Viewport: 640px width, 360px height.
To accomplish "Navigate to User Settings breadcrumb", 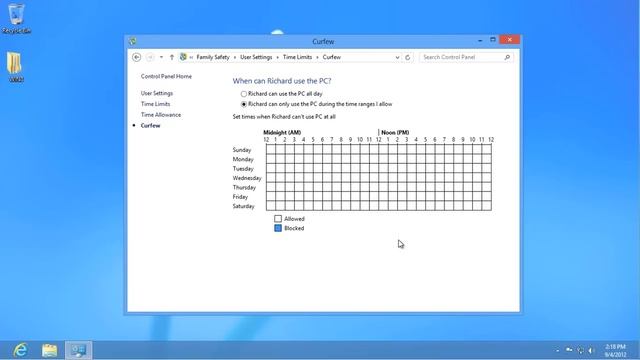I will (256, 57).
